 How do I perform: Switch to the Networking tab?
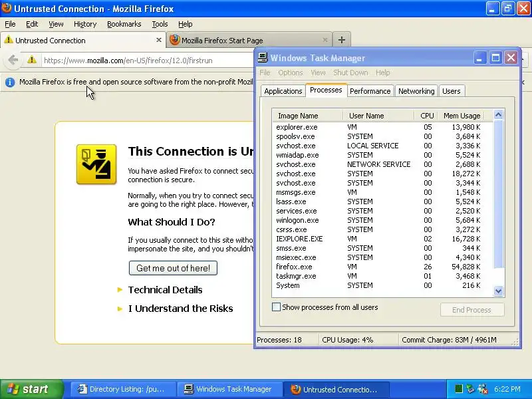(x=416, y=91)
